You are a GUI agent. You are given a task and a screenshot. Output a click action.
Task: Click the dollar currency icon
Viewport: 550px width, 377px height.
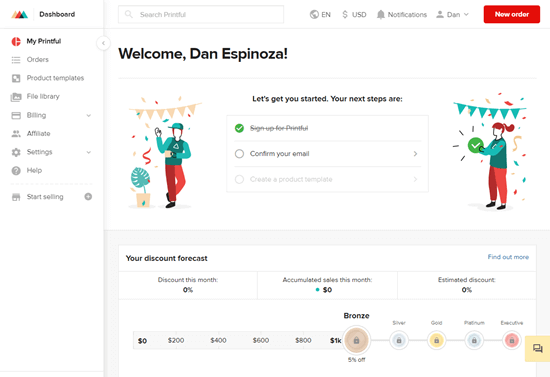[345, 14]
